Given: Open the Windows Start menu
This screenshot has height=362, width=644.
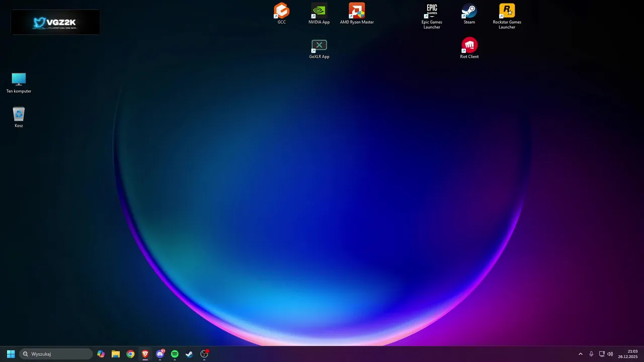Looking at the screenshot, I should (11, 354).
